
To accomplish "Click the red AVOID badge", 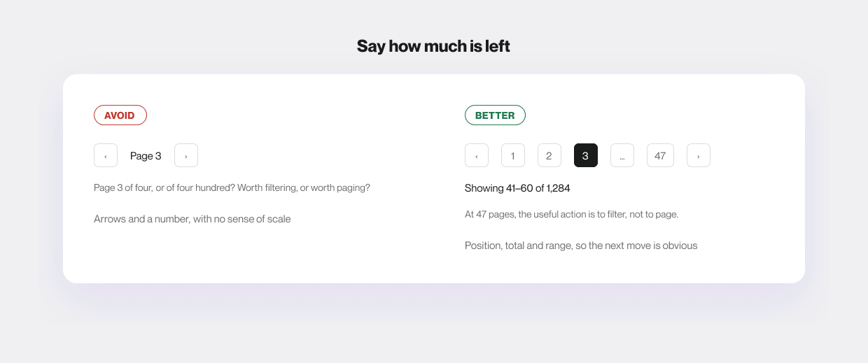I will point(120,115).
